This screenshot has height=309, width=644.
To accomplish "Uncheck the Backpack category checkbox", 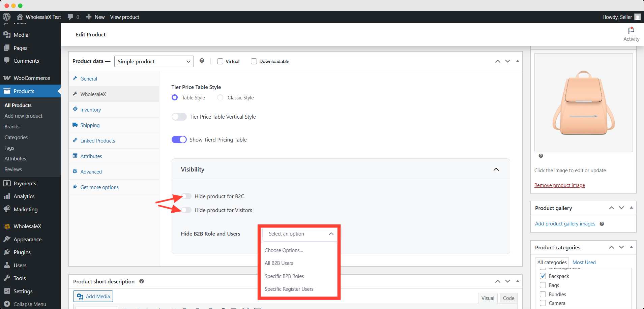I will tap(543, 276).
